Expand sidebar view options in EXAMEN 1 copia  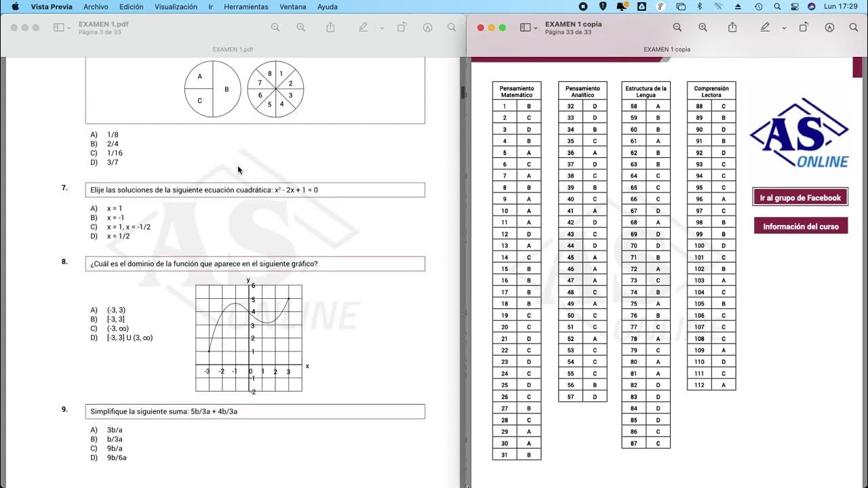click(536, 28)
